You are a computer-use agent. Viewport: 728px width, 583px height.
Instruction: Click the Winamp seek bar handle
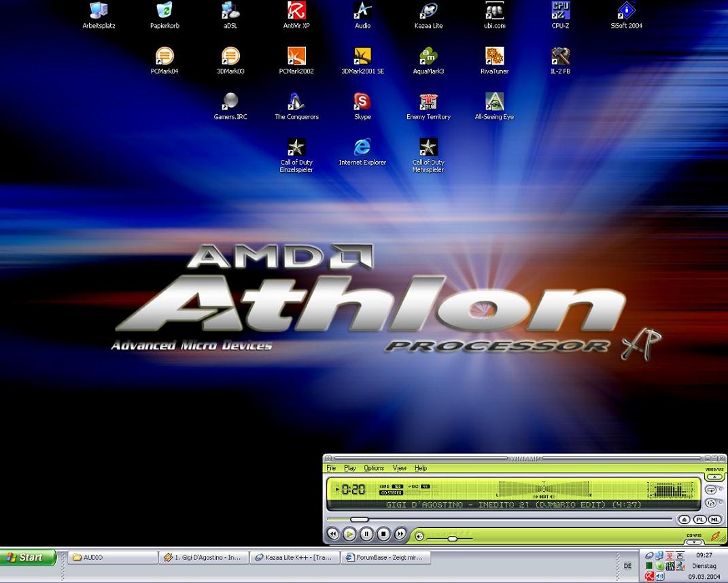click(360, 519)
